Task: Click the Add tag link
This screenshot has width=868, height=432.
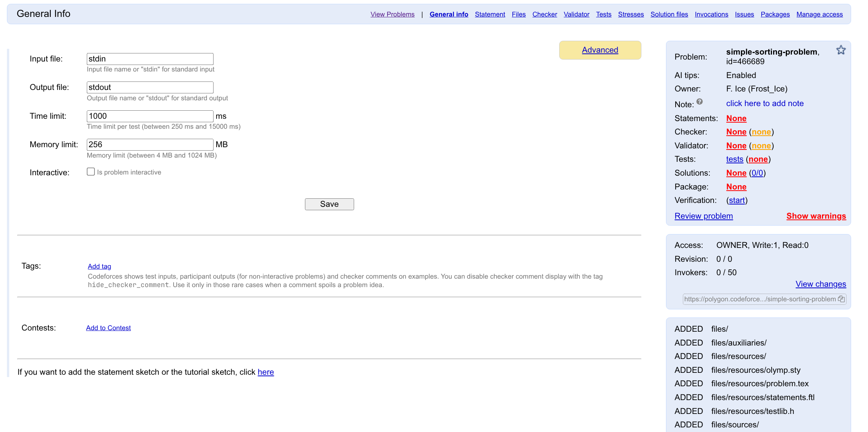Action: [x=99, y=266]
